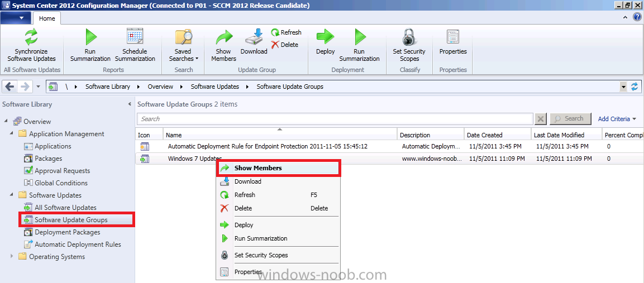Viewport: 644px width, 283px height.
Task: Collapse the ribbon with caret arrow
Action: pos(626,17)
